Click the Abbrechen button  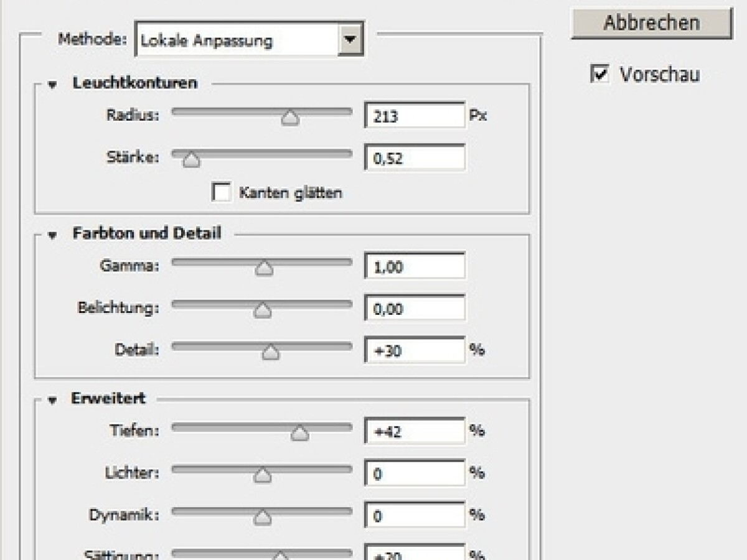651,22
